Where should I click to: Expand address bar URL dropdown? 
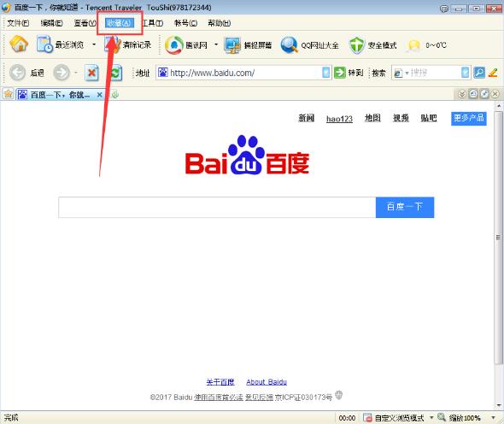[326, 73]
